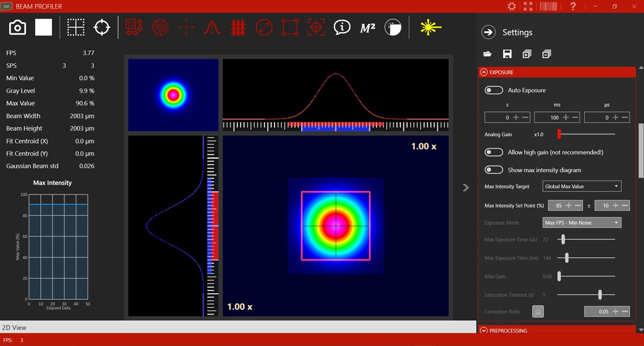Image resolution: width=644 pixels, height=346 pixels.
Task: Increase seconds exposure with plus
Action: pyautogui.click(x=516, y=118)
